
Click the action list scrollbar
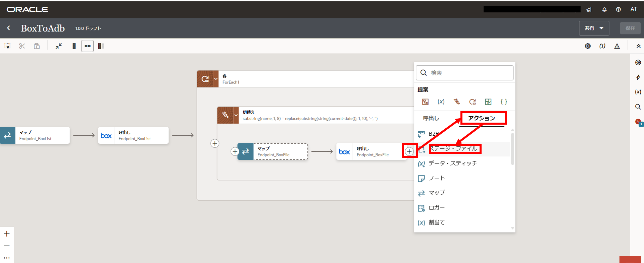pos(512,149)
